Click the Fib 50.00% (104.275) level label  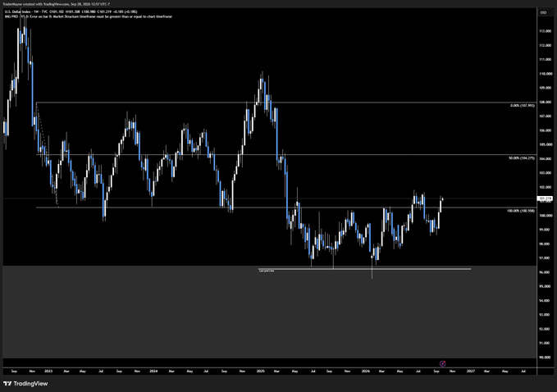[522, 158]
